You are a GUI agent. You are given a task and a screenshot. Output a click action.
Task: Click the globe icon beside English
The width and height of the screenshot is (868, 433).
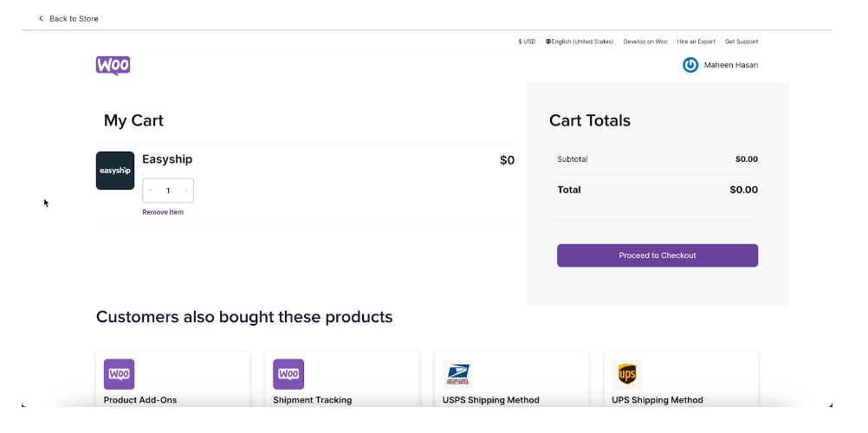coord(548,42)
